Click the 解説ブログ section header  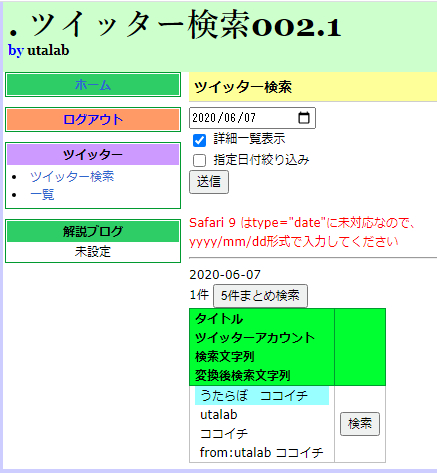(x=93, y=231)
